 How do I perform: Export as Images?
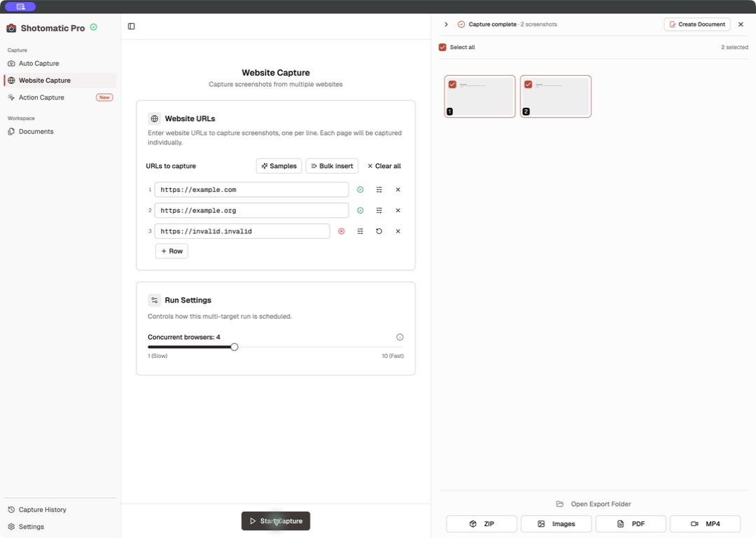click(x=556, y=523)
